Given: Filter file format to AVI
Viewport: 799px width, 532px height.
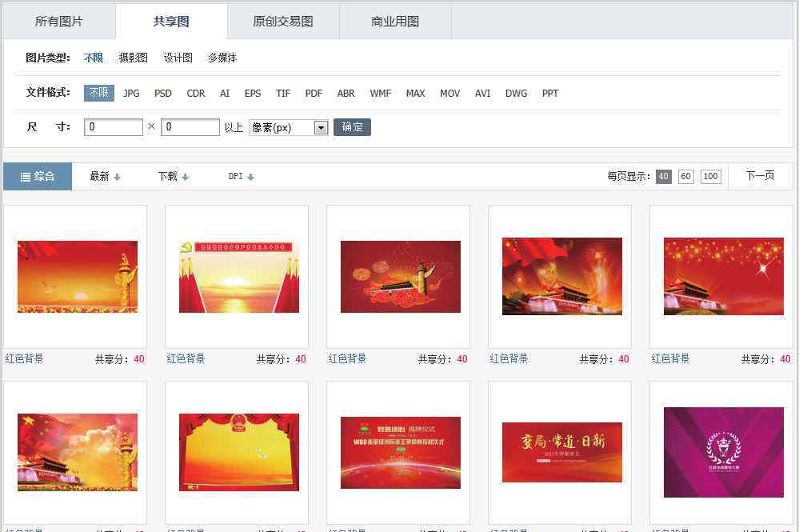Looking at the screenshot, I should pyautogui.click(x=482, y=94).
